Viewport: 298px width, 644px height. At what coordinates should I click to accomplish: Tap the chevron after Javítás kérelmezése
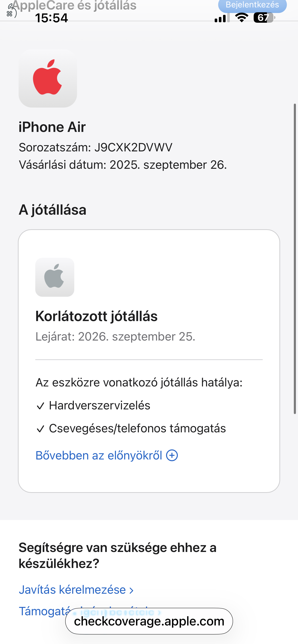131,590
